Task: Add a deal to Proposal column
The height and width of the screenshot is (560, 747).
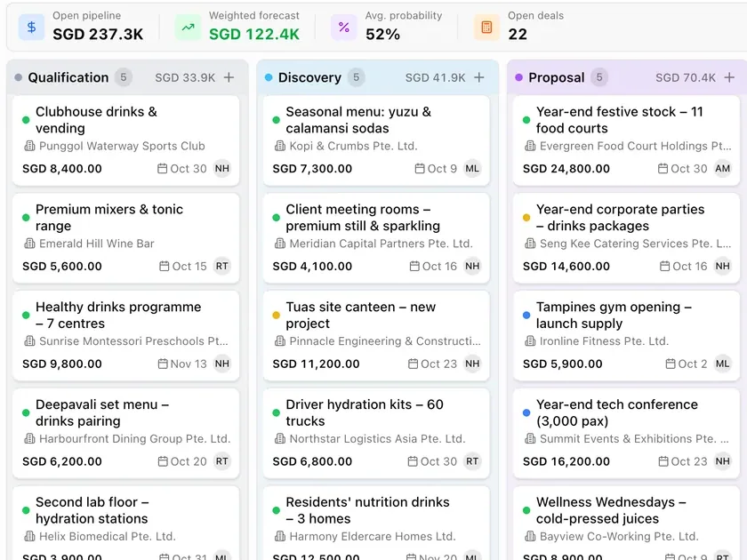Action: click(x=729, y=77)
